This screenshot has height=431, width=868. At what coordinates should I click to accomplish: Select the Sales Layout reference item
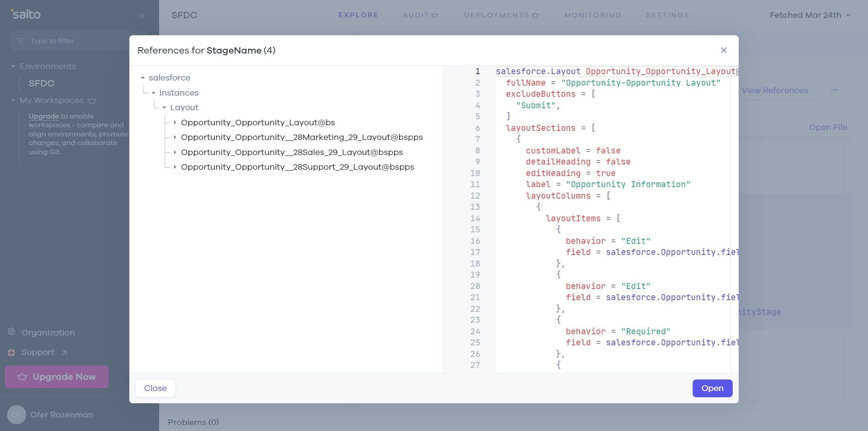point(292,152)
